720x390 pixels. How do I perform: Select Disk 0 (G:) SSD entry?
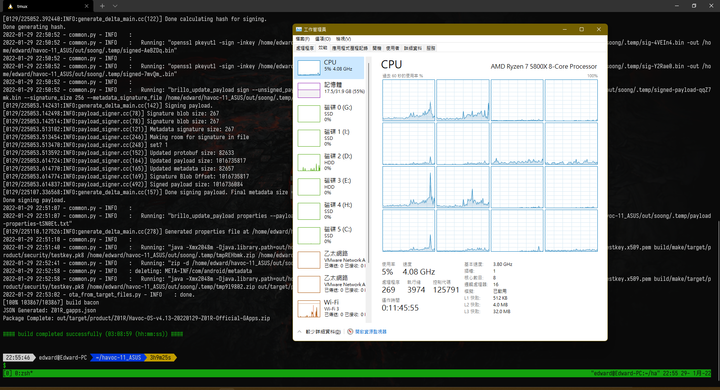click(329, 113)
